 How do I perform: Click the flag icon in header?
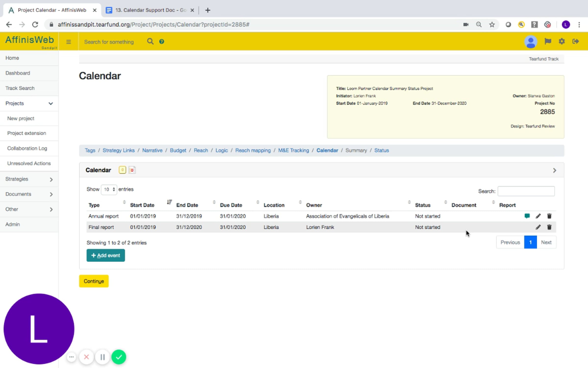click(x=548, y=41)
